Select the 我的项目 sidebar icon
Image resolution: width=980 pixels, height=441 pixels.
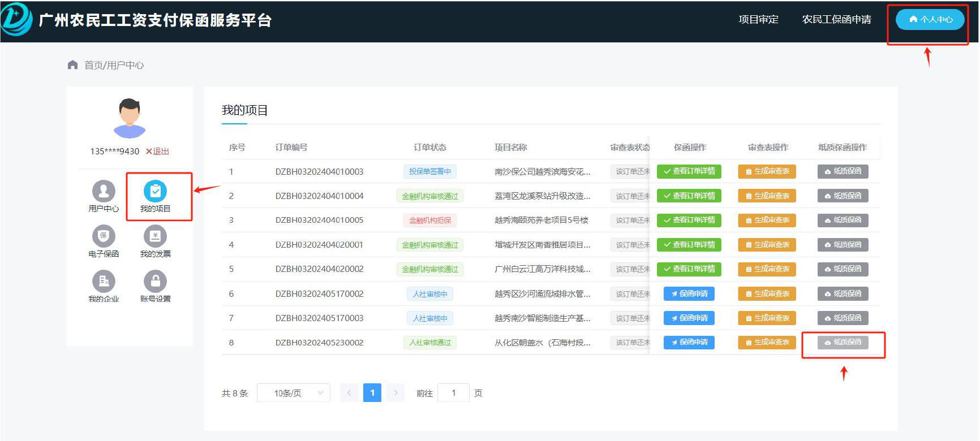point(155,192)
